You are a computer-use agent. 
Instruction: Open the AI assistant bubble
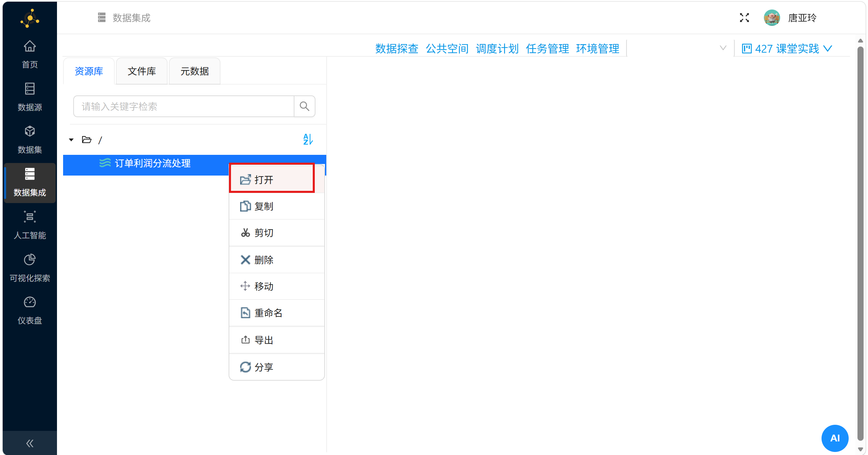[834, 438]
